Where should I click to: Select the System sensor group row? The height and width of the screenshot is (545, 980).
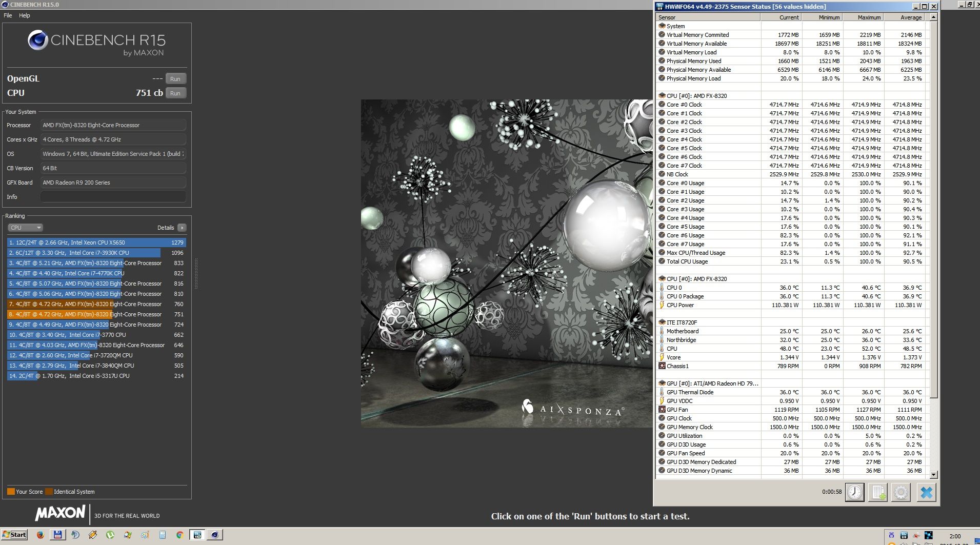pyautogui.click(x=793, y=26)
